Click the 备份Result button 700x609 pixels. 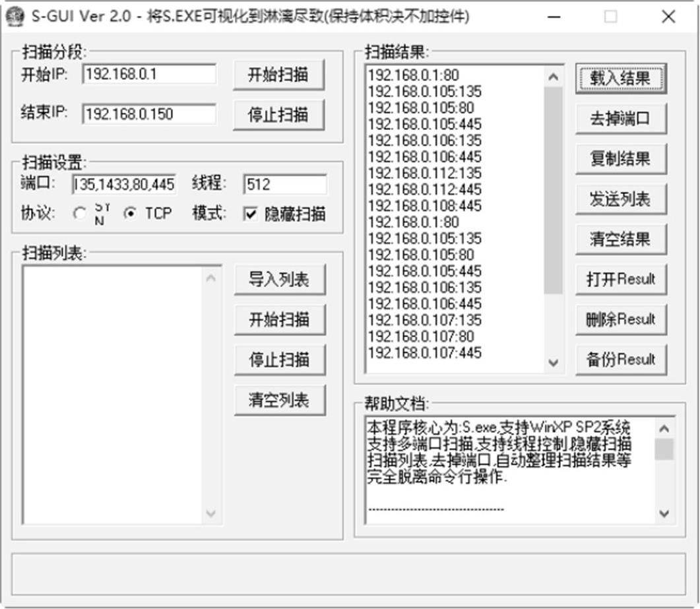click(x=621, y=360)
